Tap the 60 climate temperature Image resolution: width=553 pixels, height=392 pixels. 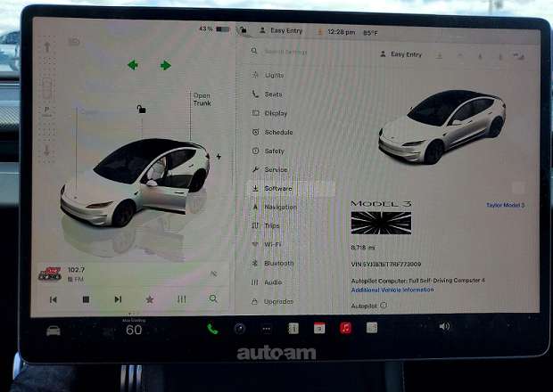134,330
